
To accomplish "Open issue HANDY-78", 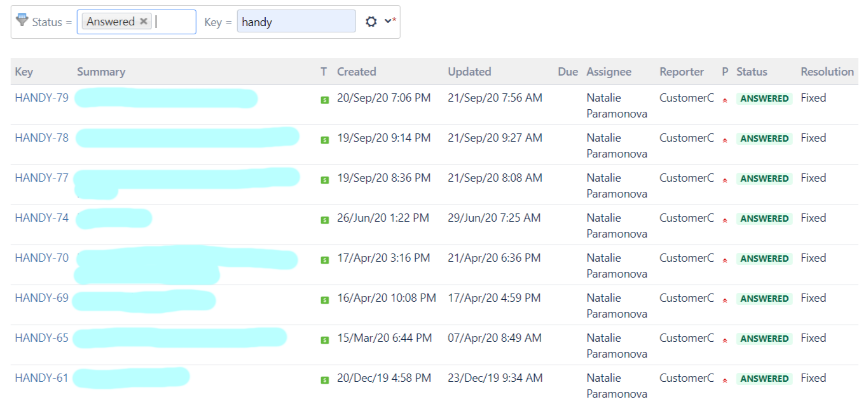I will 41,138.
